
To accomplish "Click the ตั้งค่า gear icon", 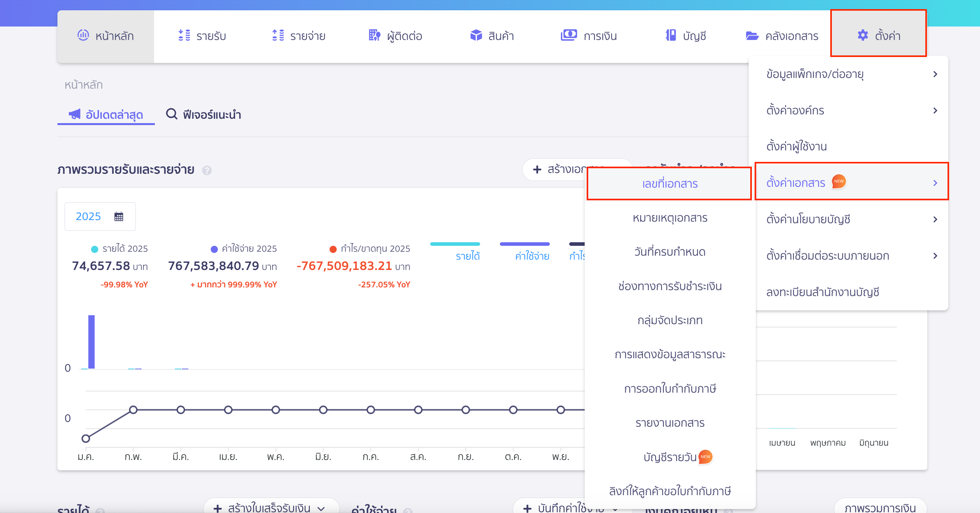I will 863,35.
